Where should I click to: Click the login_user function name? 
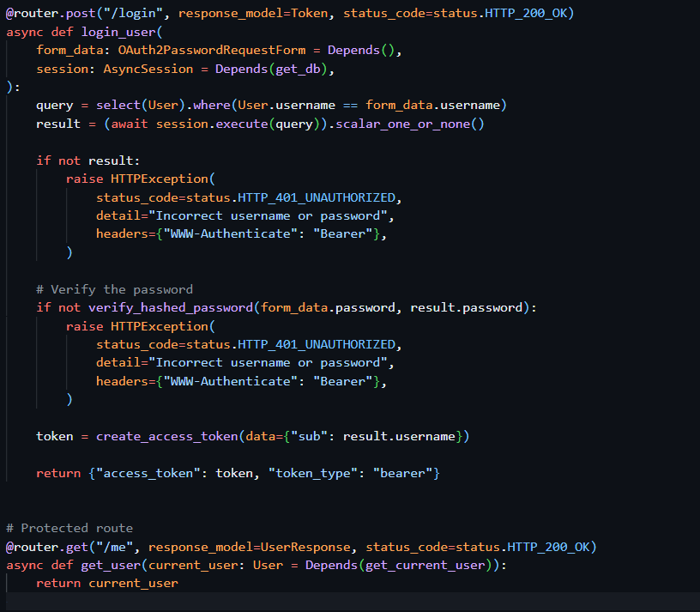[118, 32]
